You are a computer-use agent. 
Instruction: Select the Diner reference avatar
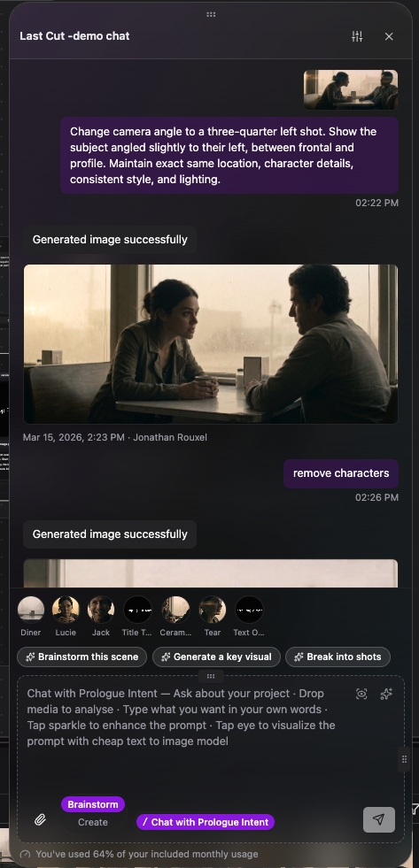click(x=31, y=610)
